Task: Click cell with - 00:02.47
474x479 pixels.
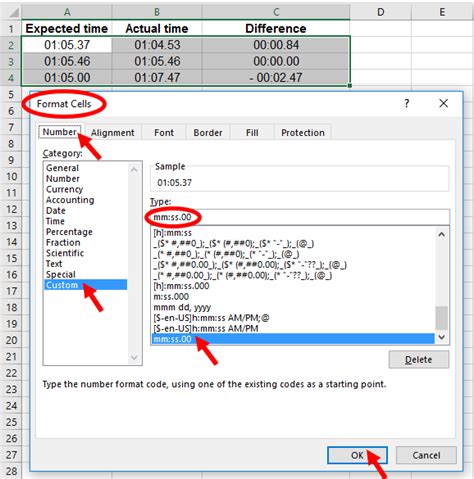Action: point(276,78)
